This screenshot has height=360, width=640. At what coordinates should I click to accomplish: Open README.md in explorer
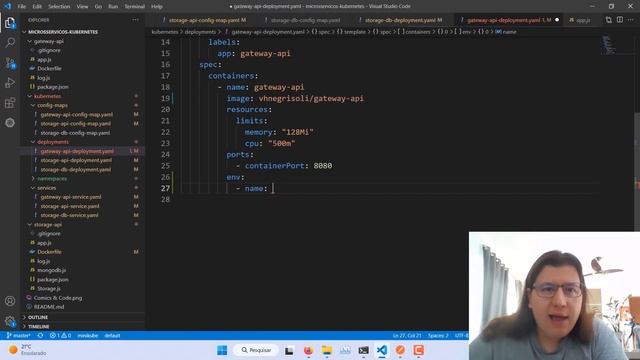point(49,307)
